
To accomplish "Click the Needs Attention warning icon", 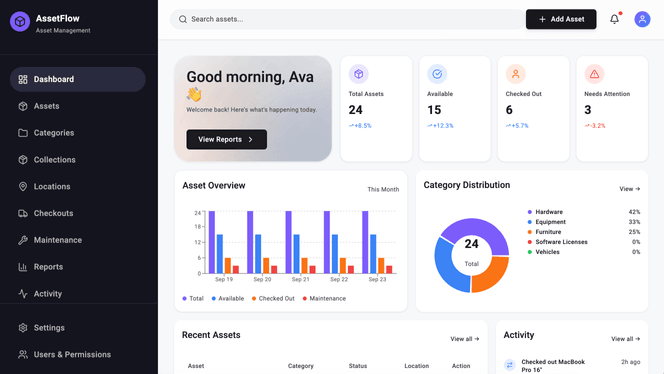I will [594, 74].
